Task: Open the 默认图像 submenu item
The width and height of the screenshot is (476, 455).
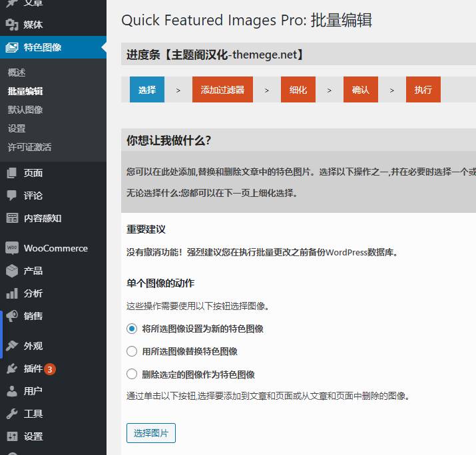Action: click(25, 110)
